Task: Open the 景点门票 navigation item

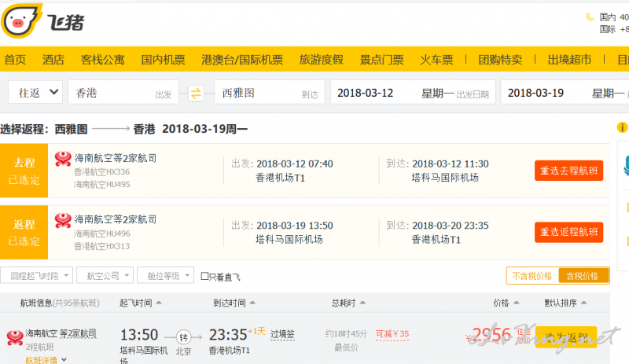Action: pyautogui.click(x=381, y=60)
